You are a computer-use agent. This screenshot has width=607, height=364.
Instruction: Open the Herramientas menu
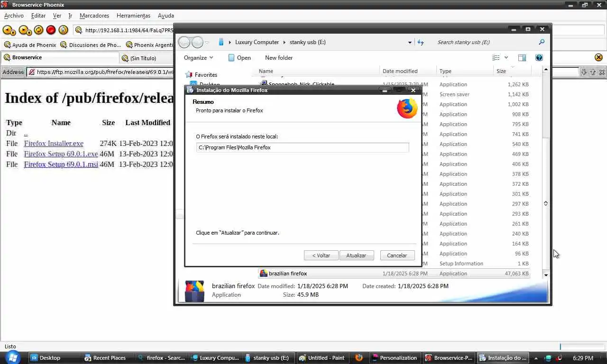tap(133, 16)
